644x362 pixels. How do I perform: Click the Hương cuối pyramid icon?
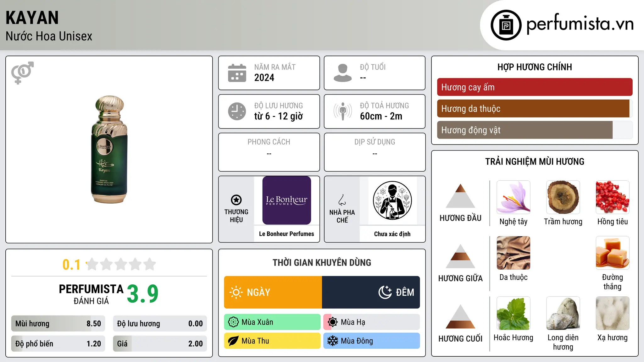pos(460,316)
